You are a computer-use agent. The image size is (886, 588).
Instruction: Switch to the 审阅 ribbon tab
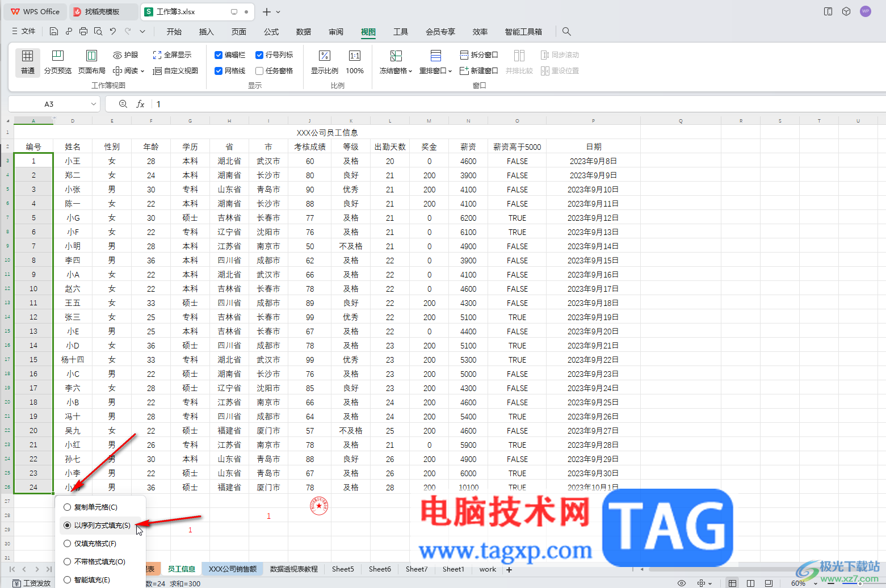(336, 32)
